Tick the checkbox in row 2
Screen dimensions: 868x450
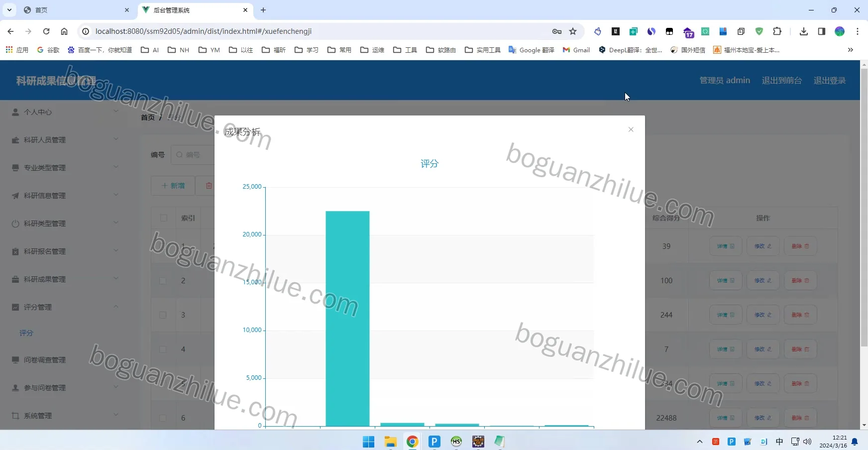163,281
